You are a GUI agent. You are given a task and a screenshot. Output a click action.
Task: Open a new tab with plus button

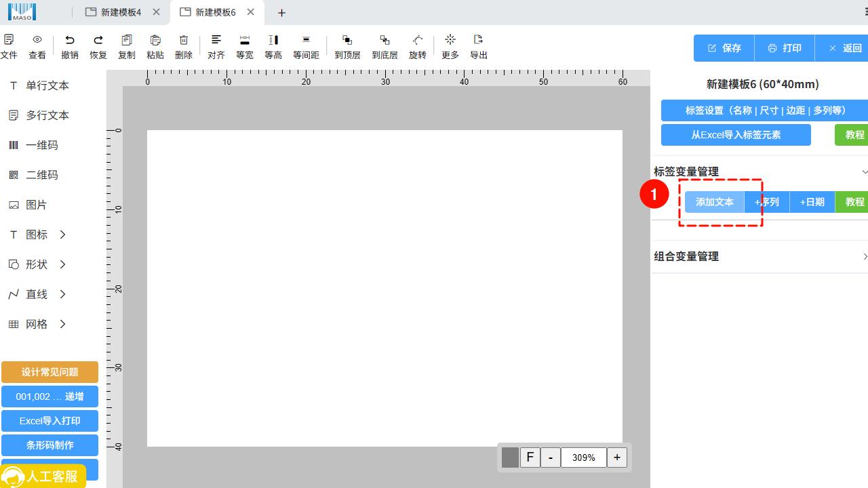[282, 13]
